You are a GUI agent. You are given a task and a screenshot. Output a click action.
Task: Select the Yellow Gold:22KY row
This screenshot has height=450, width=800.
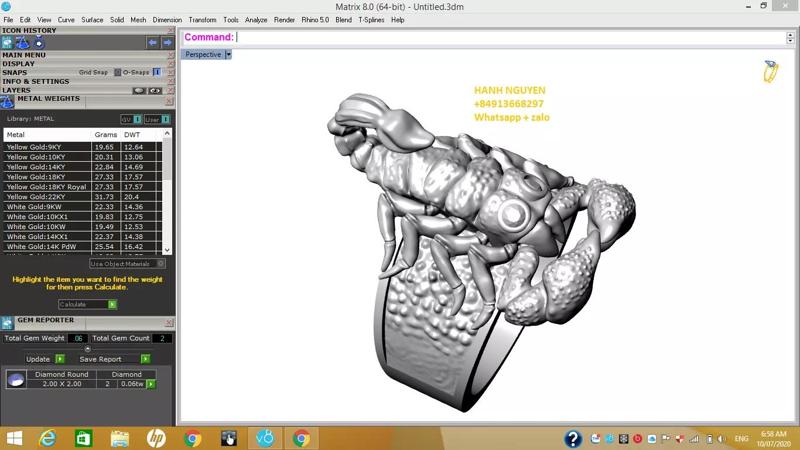pyautogui.click(x=83, y=196)
